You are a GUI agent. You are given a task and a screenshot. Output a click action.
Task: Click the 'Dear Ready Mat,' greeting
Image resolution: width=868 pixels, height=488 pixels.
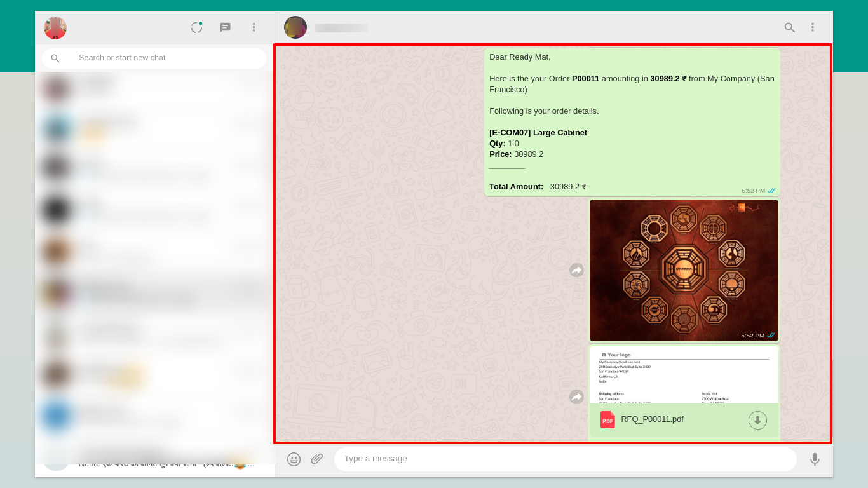(x=520, y=57)
